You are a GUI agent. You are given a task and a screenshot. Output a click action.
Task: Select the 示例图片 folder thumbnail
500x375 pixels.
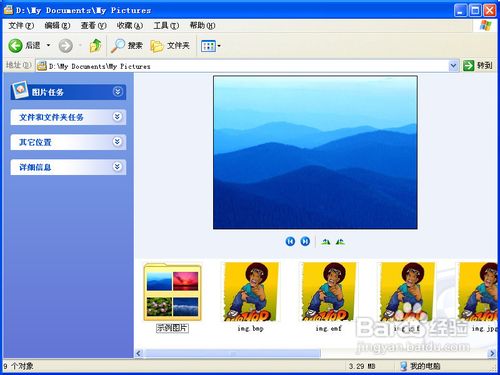(173, 292)
